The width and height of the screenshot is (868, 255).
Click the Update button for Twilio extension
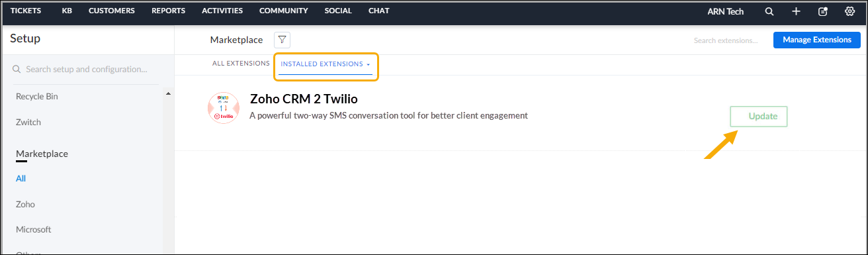[759, 117]
